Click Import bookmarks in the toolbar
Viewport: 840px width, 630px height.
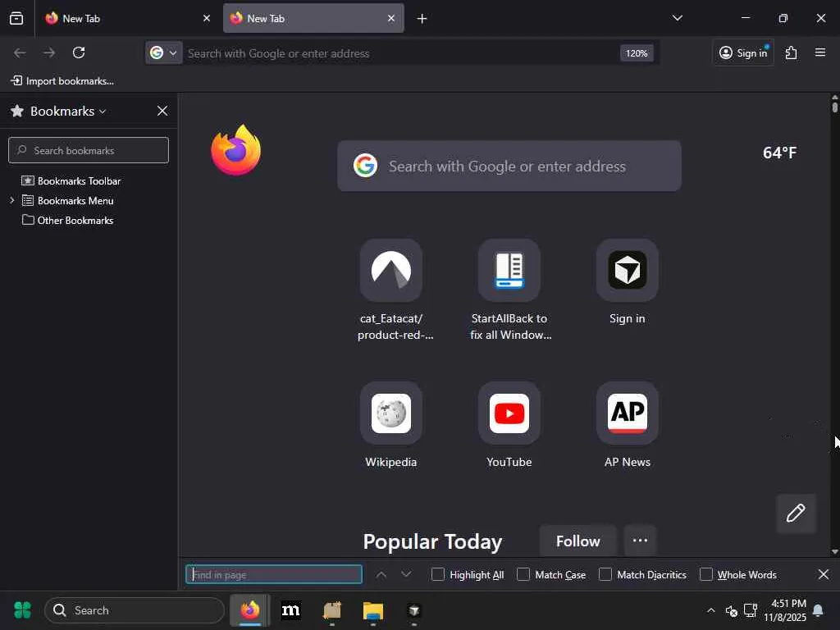(62, 81)
